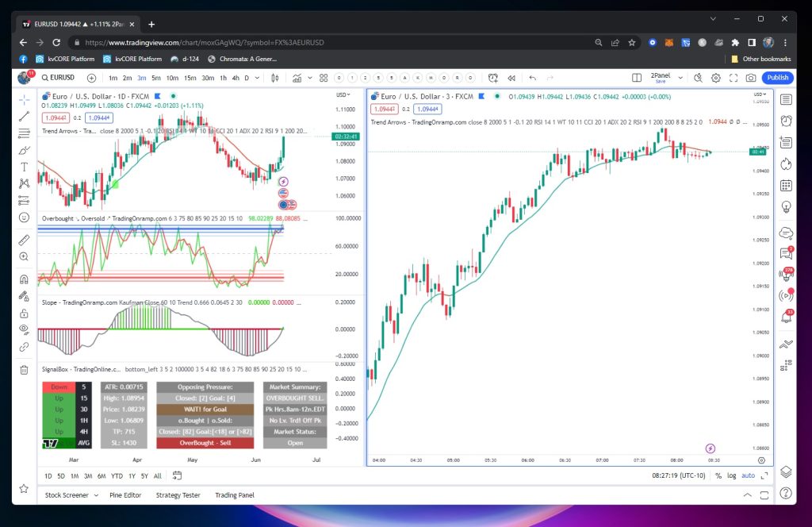Pick the Measure ruler tool
The width and height of the screenshot is (812, 527).
(25, 239)
